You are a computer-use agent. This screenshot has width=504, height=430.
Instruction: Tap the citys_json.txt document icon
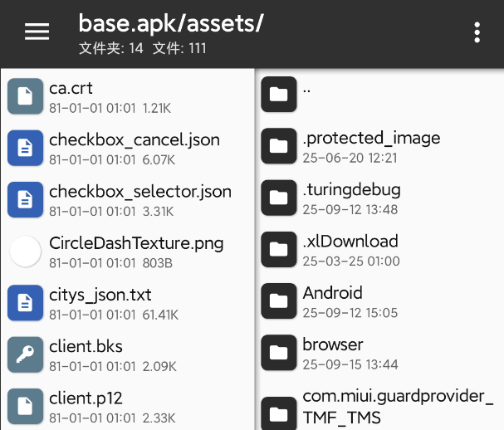[x=26, y=302]
